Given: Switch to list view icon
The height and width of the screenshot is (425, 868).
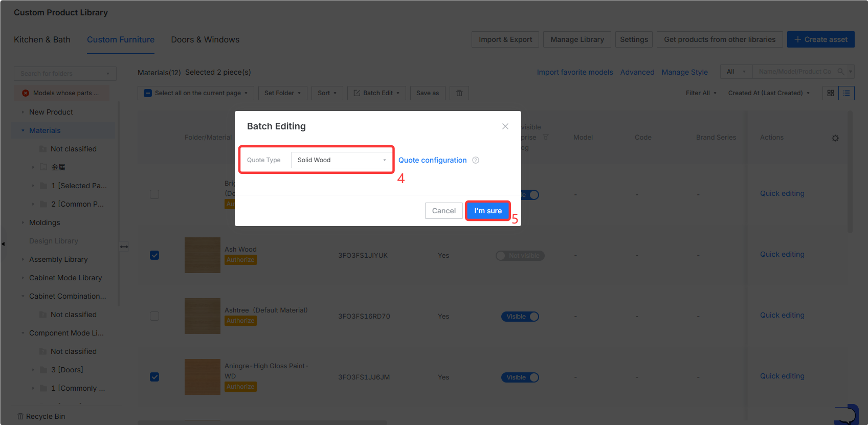Looking at the screenshot, I should pos(847,93).
